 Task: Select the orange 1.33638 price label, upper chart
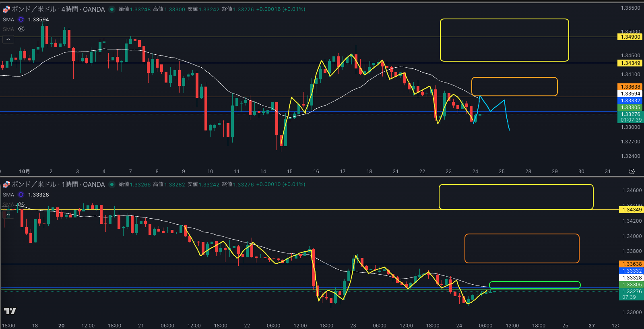pos(630,87)
